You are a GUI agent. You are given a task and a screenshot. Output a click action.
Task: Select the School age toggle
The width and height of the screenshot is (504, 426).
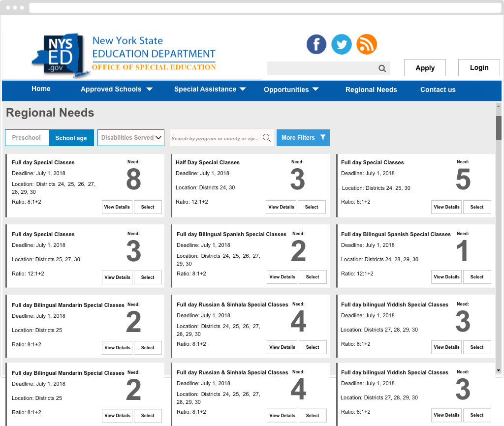[71, 138]
